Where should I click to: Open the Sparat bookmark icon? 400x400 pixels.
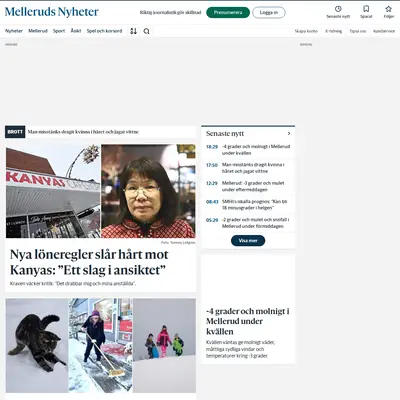pyautogui.click(x=366, y=9)
